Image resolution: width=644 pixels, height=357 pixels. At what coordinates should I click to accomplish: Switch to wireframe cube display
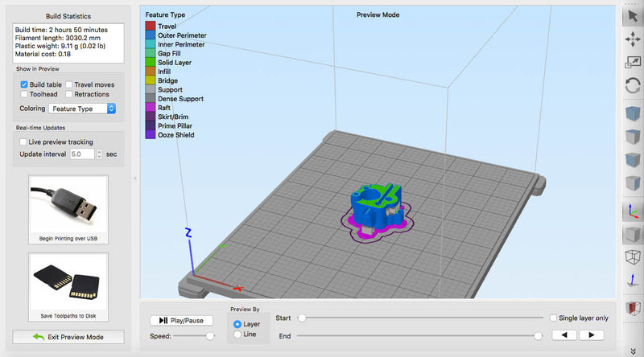click(x=633, y=257)
